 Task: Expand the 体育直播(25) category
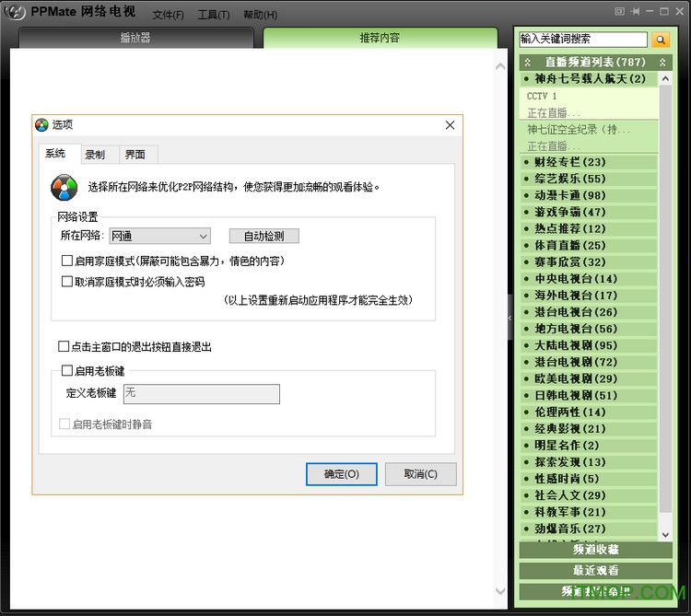click(x=589, y=245)
